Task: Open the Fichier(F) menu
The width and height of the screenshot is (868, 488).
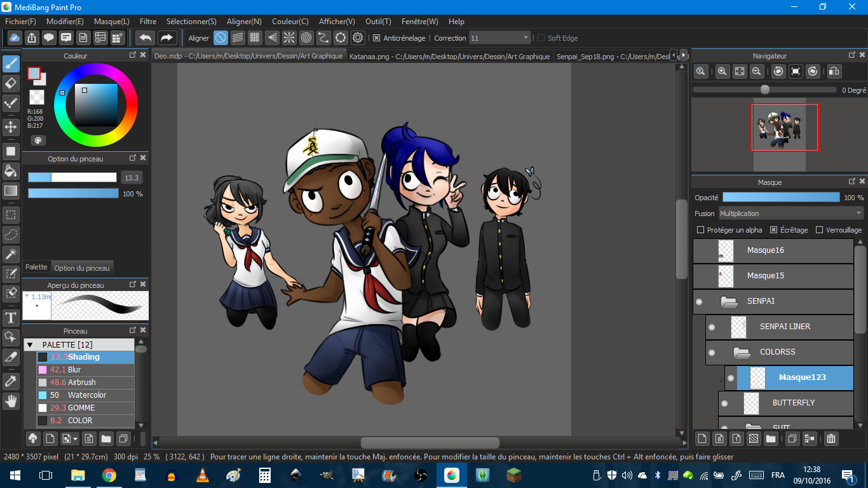Action: coord(20,21)
